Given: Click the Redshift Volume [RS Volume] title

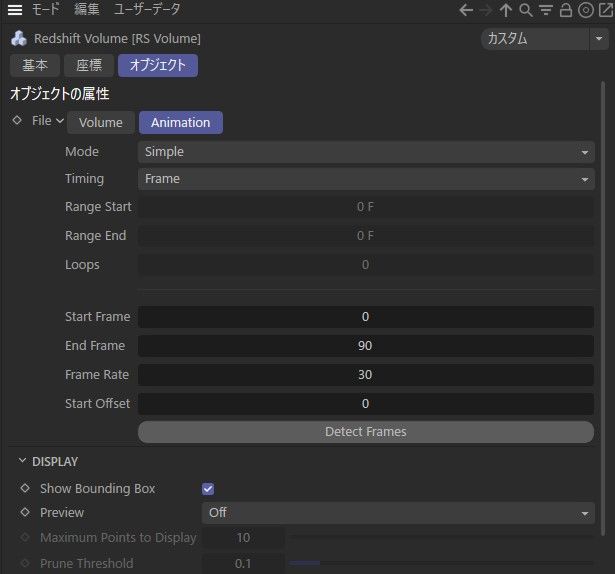Looking at the screenshot, I should click(117, 39).
